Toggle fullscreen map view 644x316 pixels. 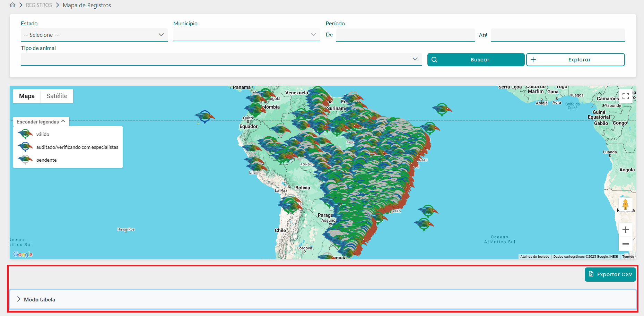[625, 96]
